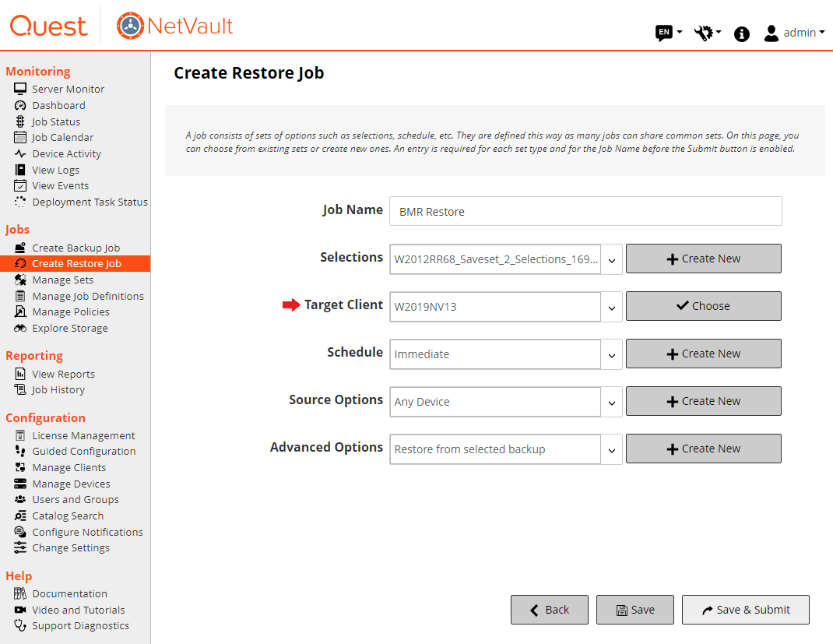Click the Job Name text field
The image size is (833, 644).
coord(585,211)
